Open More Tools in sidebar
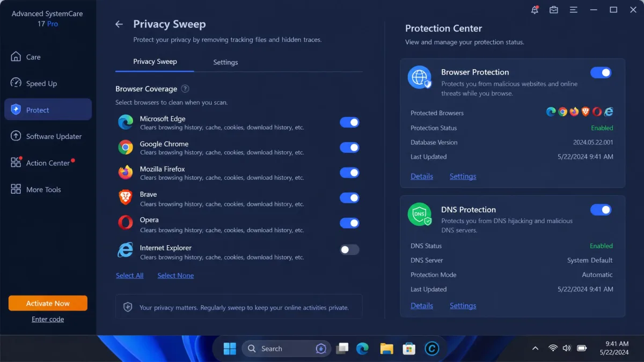This screenshot has height=362, width=644. pyautogui.click(x=48, y=189)
